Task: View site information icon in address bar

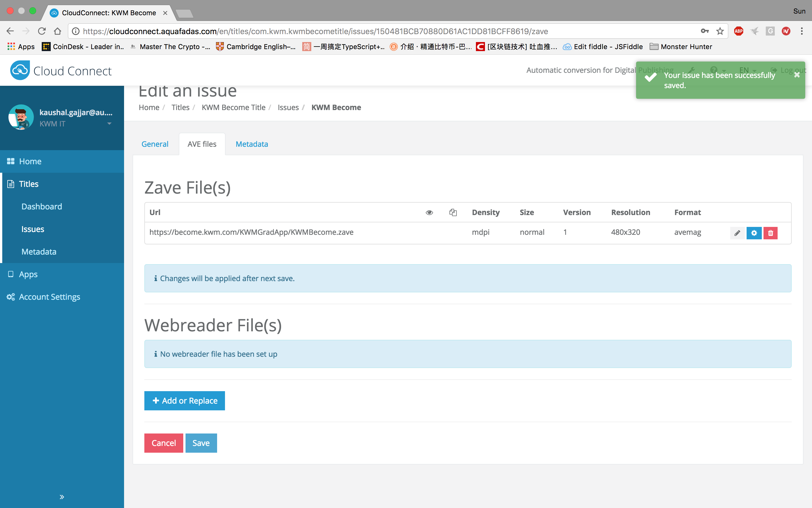Action: pyautogui.click(x=76, y=31)
